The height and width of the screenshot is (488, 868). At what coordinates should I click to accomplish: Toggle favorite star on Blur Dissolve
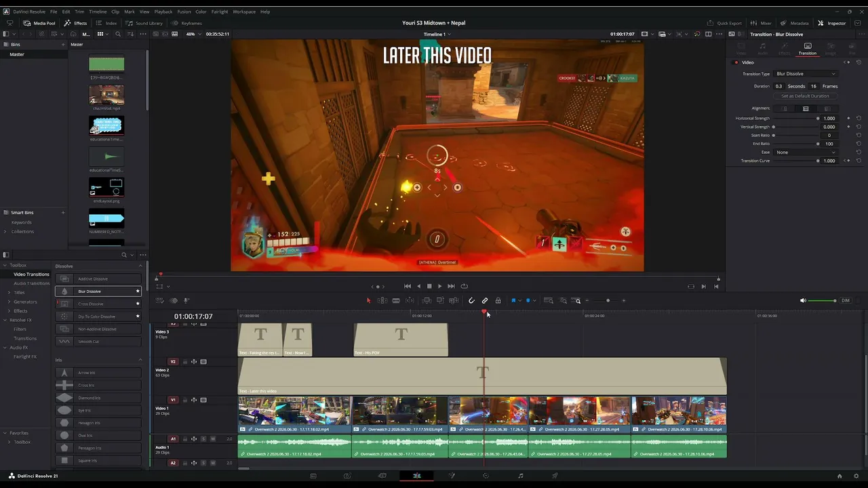(138, 291)
